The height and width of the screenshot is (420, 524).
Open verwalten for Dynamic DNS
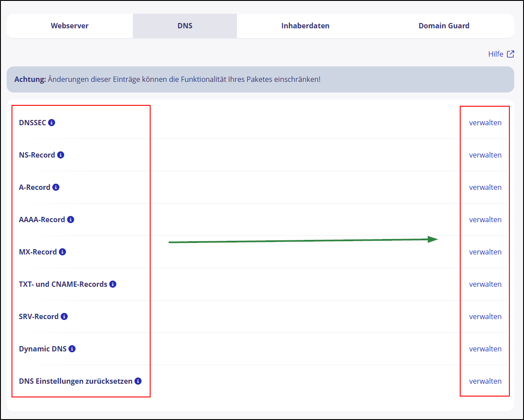point(485,349)
